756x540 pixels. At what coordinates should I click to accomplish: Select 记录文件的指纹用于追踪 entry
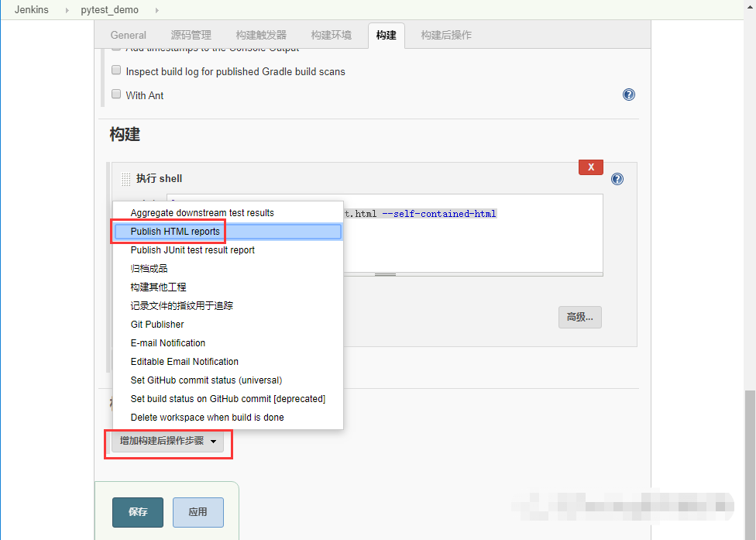pyautogui.click(x=228, y=306)
